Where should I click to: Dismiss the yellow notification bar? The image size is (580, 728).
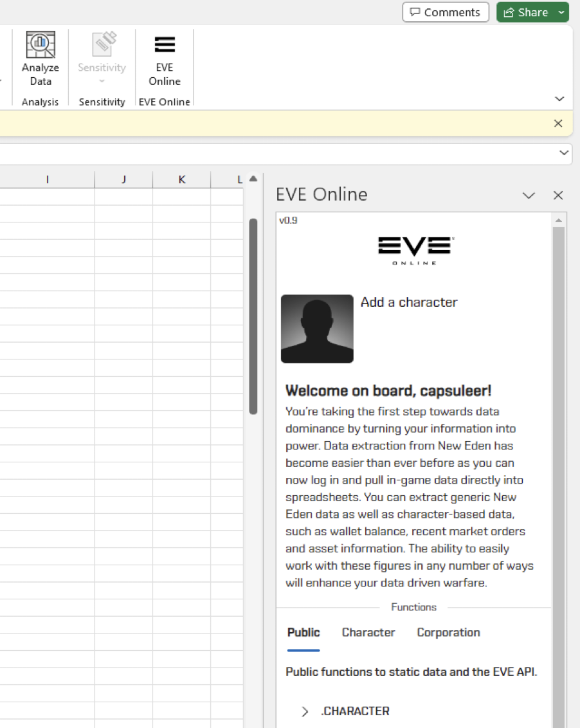[x=558, y=123]
